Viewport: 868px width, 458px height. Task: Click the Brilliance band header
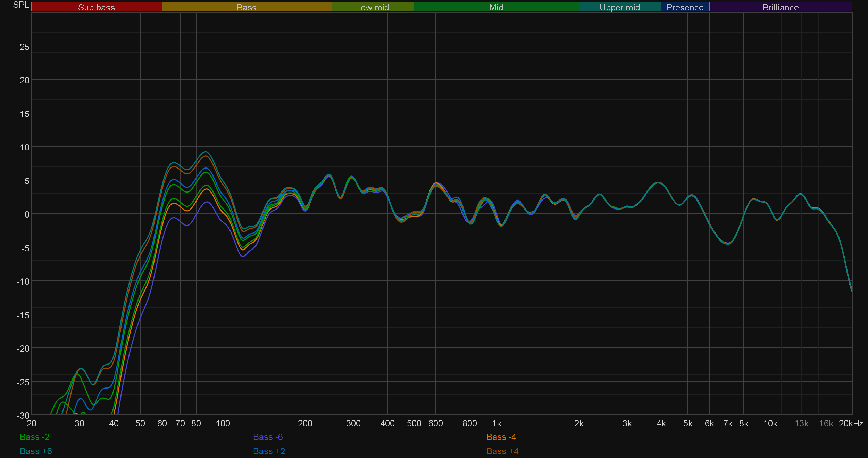coord(781,7)
